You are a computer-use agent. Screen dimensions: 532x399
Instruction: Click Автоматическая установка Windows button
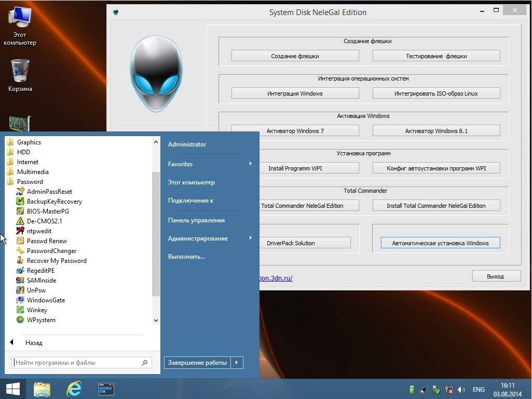(440, 243)
